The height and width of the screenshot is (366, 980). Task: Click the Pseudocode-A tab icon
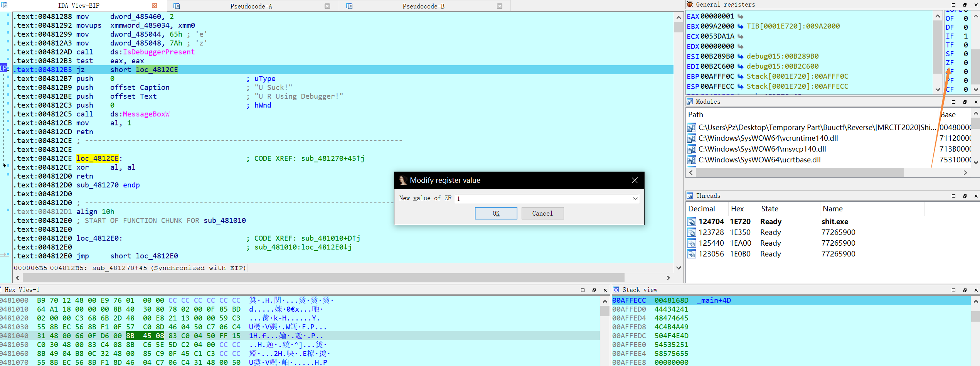(x=177, y=6)
